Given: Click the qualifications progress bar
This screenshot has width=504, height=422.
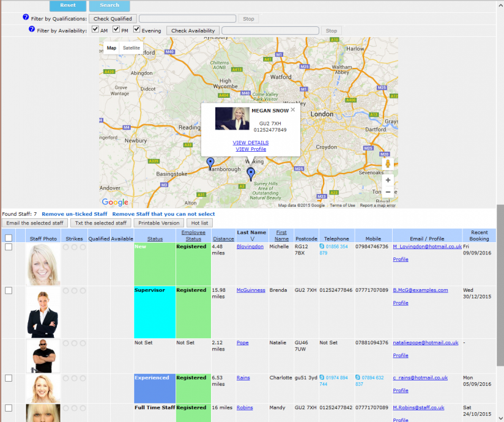Looking at the screenshot, I should (187, 18).
